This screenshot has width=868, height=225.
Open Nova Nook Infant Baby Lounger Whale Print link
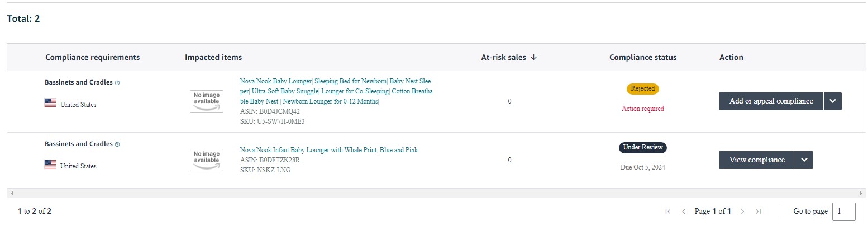[x=329, y=150]
